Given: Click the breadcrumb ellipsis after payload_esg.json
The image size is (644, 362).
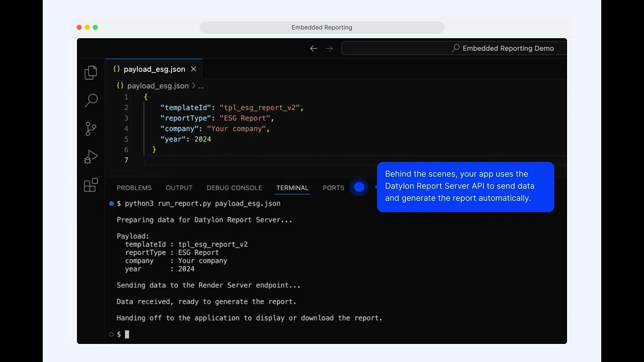Looking at the screenshot, I should pyautogui.click(x=201, y=86).
